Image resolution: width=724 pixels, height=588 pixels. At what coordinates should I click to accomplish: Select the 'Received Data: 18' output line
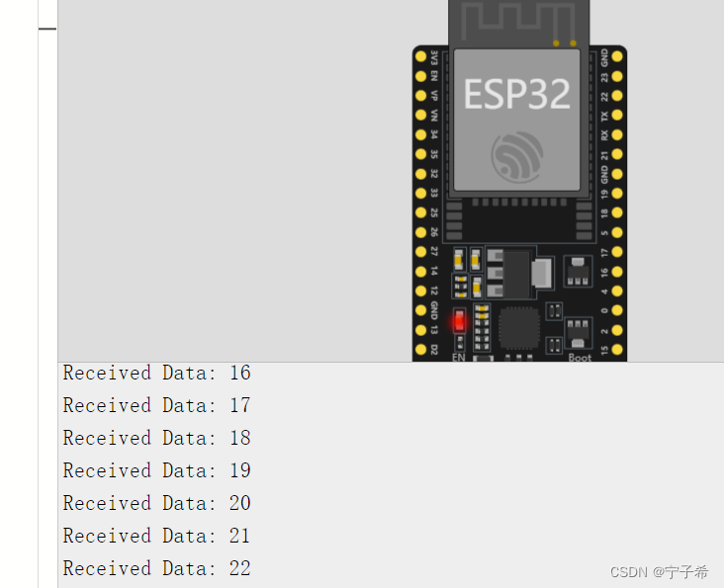click(x=156, y=438)
